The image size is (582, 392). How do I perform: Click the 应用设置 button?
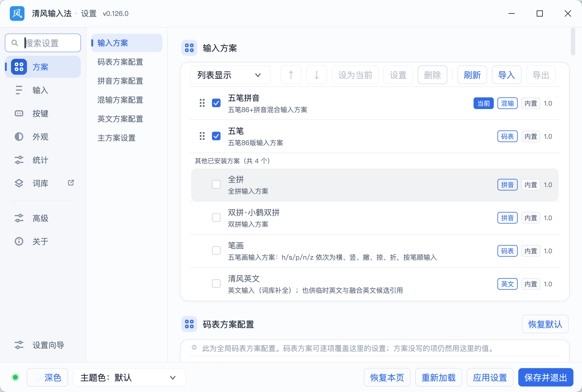[490, 377]
